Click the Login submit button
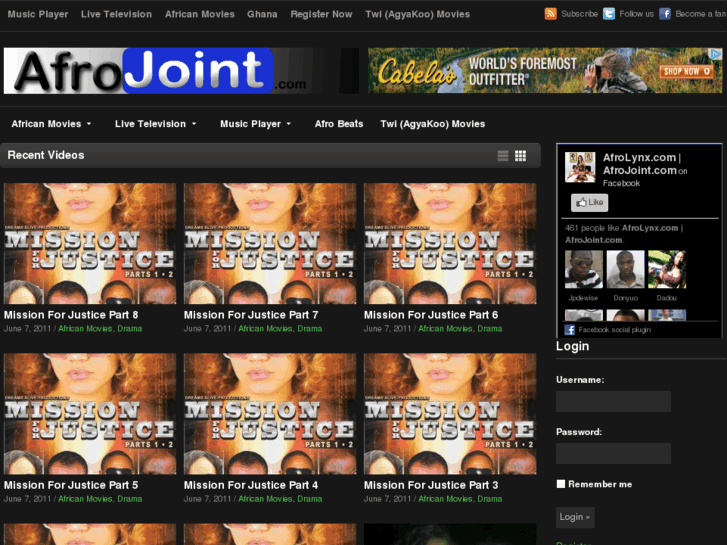Image resolution: width=727 pixels, height=545 pixels. click(575, 517)
